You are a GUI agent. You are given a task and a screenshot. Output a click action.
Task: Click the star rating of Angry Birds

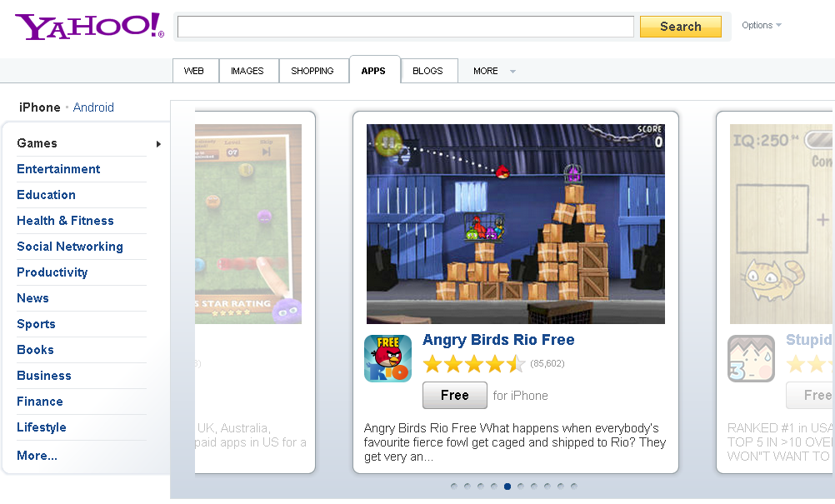click(474, 364)
